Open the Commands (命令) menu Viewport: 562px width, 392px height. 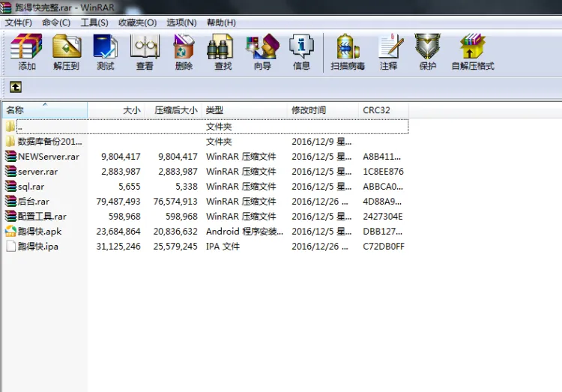point(56,22)
